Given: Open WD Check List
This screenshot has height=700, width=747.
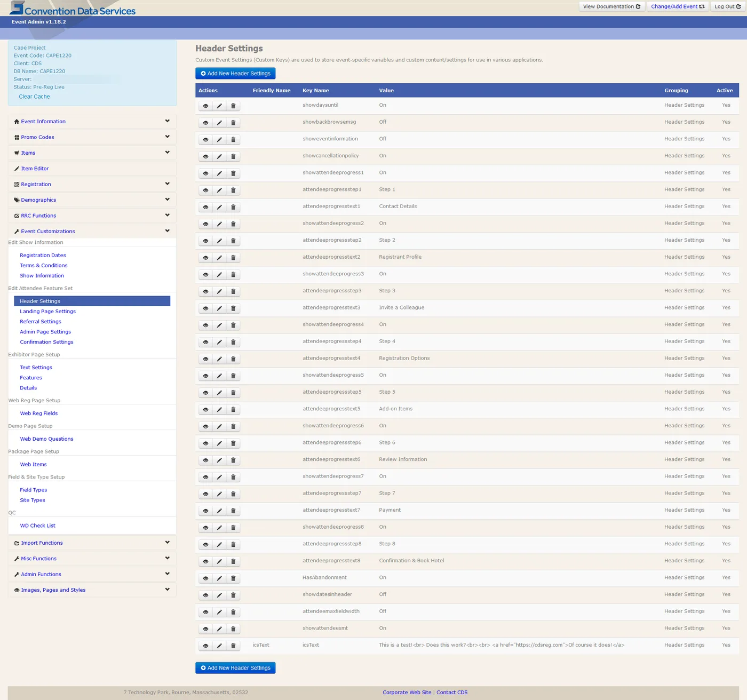Looking at the screenshot, I should click(x=37, y=526).
